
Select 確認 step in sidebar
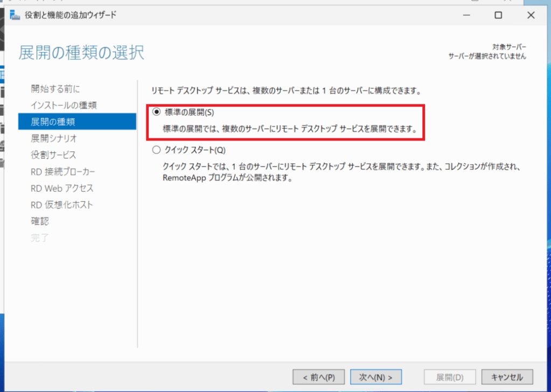pos(40,221)
